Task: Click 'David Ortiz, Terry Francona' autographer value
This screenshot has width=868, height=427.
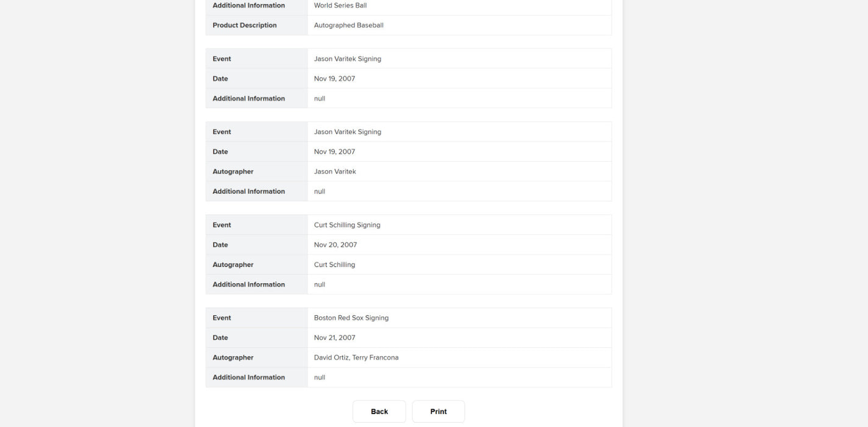Action: click(356, 358)
